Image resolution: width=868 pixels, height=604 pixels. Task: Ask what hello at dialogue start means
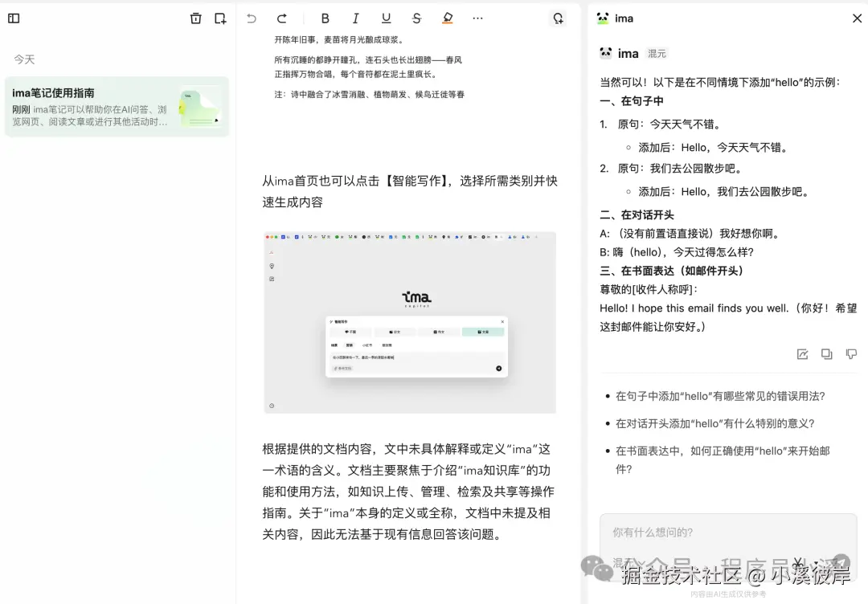pyautogui.click(x=714, y=424)
